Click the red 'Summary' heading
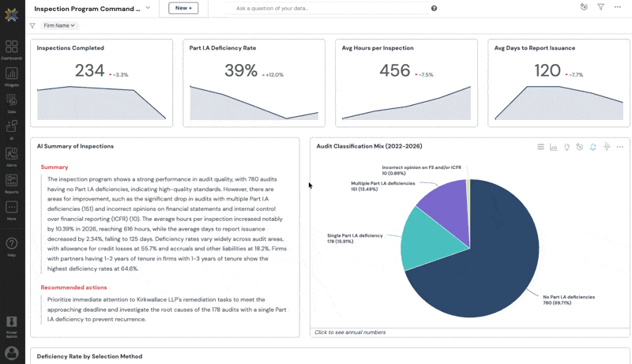The image size is (632, 364). (55, 167)
